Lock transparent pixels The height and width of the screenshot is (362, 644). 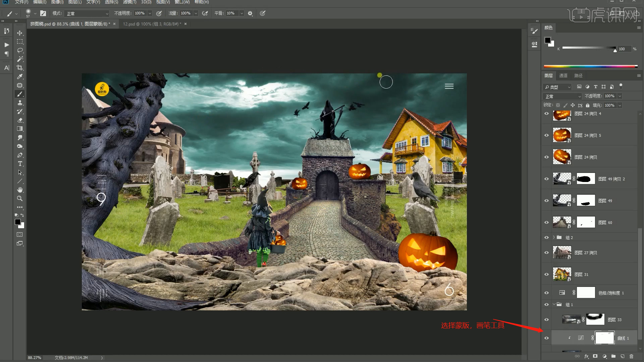558,105
